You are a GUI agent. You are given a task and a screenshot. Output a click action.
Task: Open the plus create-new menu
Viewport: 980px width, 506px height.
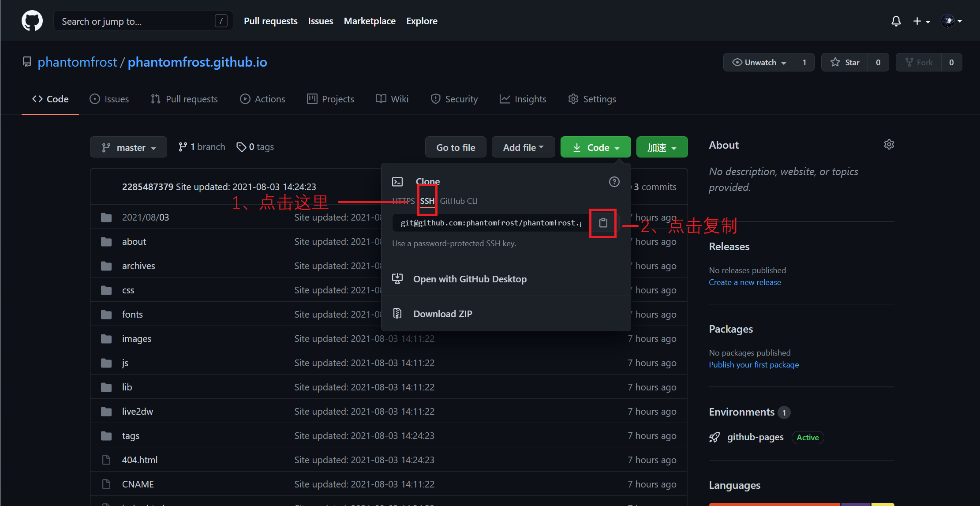(921, 21)
